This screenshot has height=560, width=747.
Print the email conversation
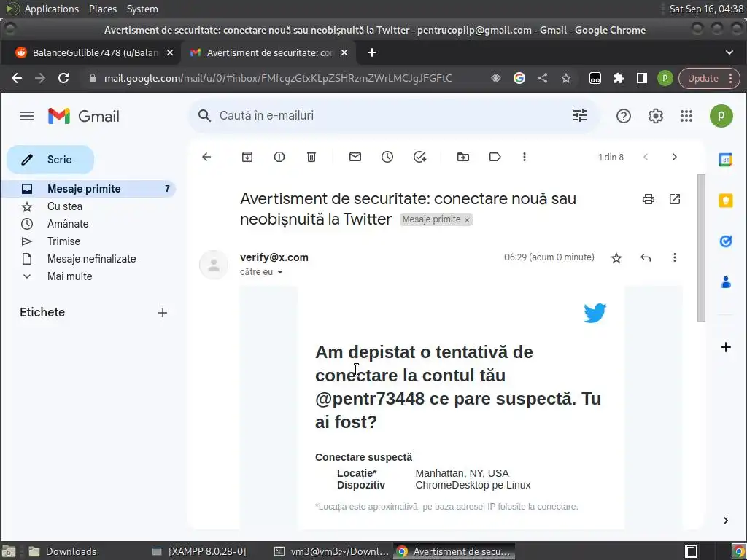[649, 199]
